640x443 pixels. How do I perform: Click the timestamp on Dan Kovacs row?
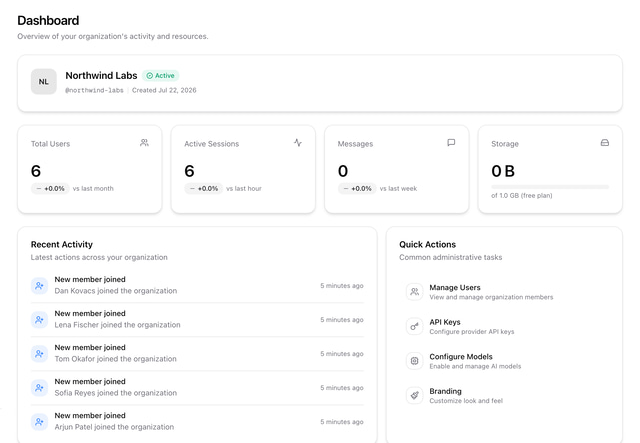click(342, 286)
